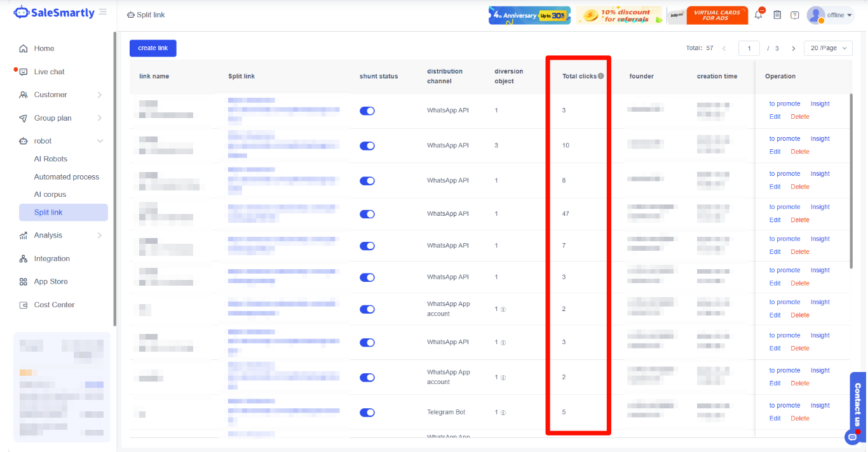Click the create link button

(153, 48)
